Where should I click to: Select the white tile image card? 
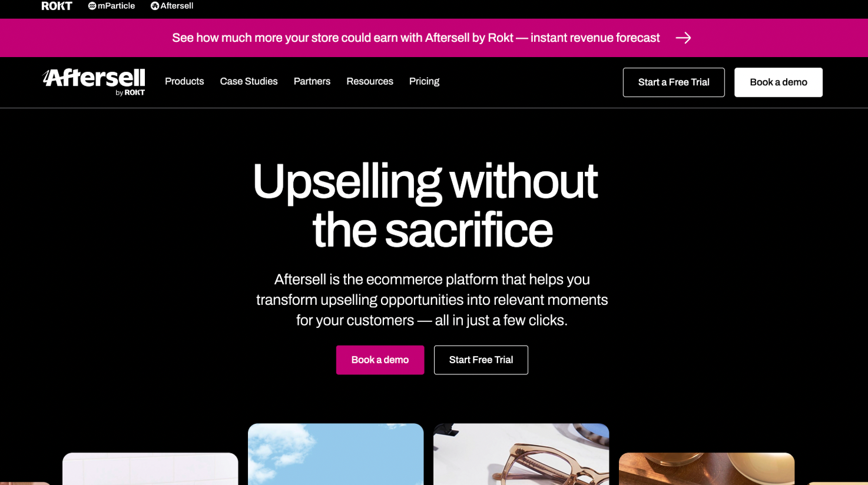(150, 469)
